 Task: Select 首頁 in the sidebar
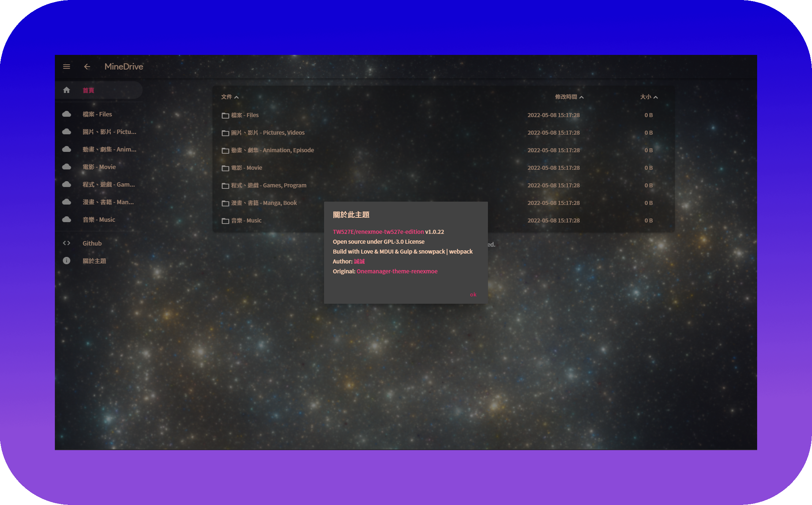pos(88,90)
